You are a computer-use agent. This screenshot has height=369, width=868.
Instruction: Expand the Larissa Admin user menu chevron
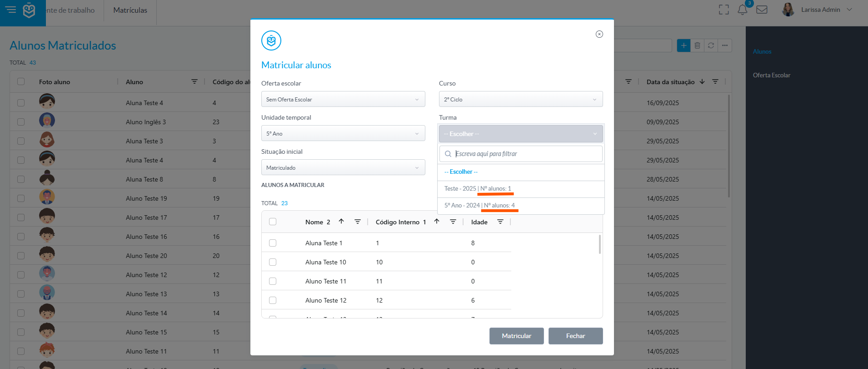[849, 10]
